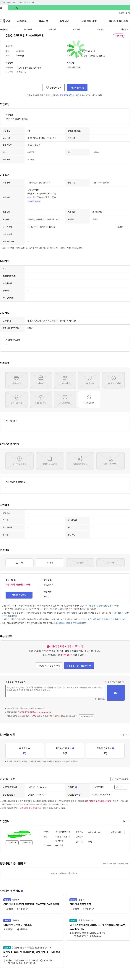Click the 통근버스 welfare icon
This screenshot has width=130, height=980.
pyautogui.click(x=16, y=380)
